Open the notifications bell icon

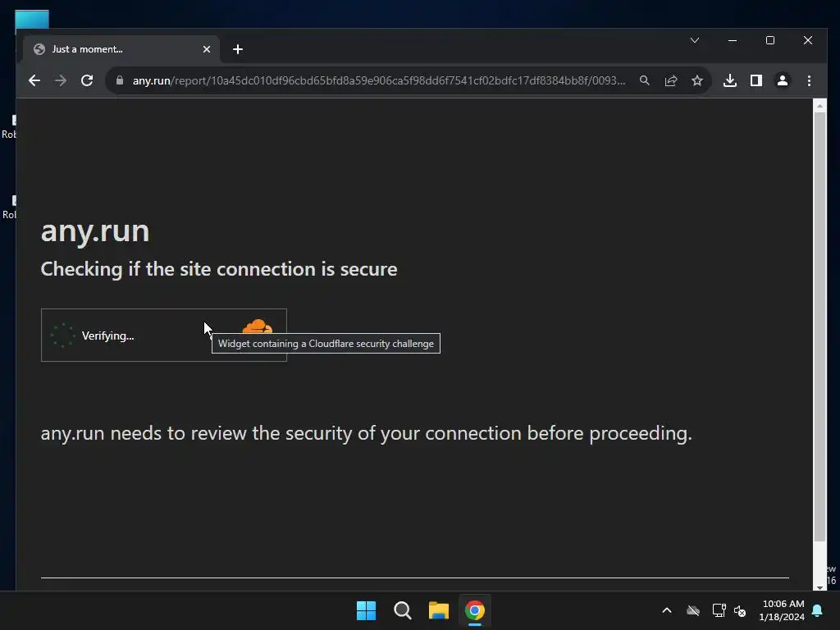coord(818,610)
